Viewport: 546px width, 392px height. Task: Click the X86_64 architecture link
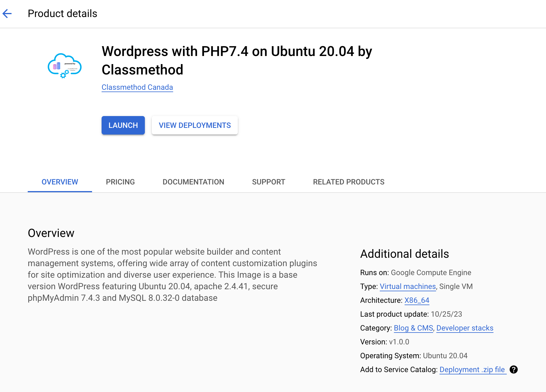click(417, 300)
